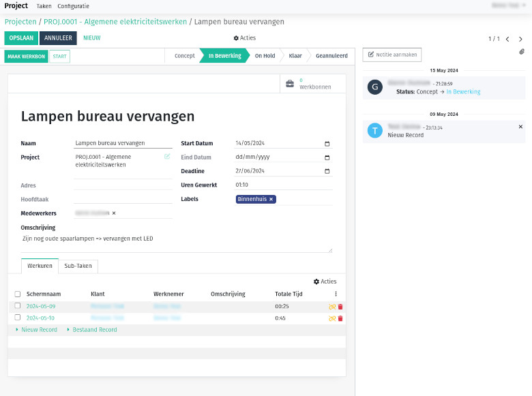Unlink the 2024-05-09 werkuren row
The height and width of the screenshot is (396, 532).
tap(332, 307)
